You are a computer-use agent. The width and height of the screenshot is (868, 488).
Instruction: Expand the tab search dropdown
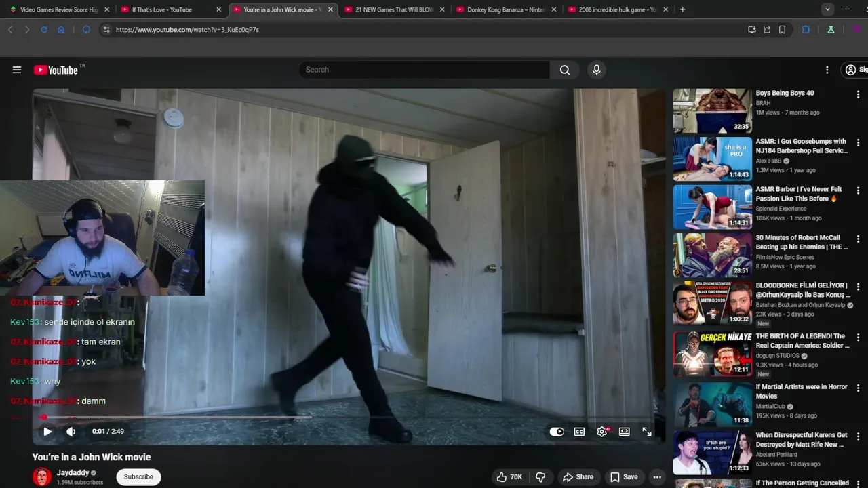(827, 9)
